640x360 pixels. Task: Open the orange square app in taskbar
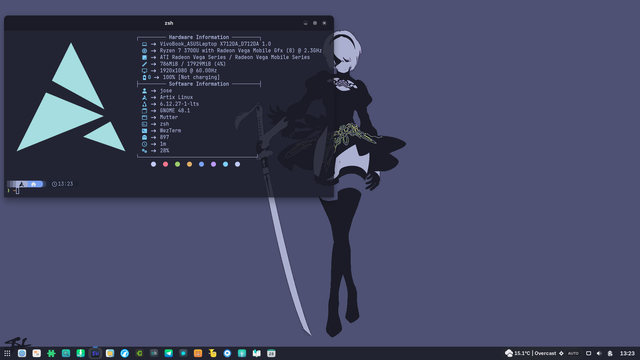(x=198, y=353)
